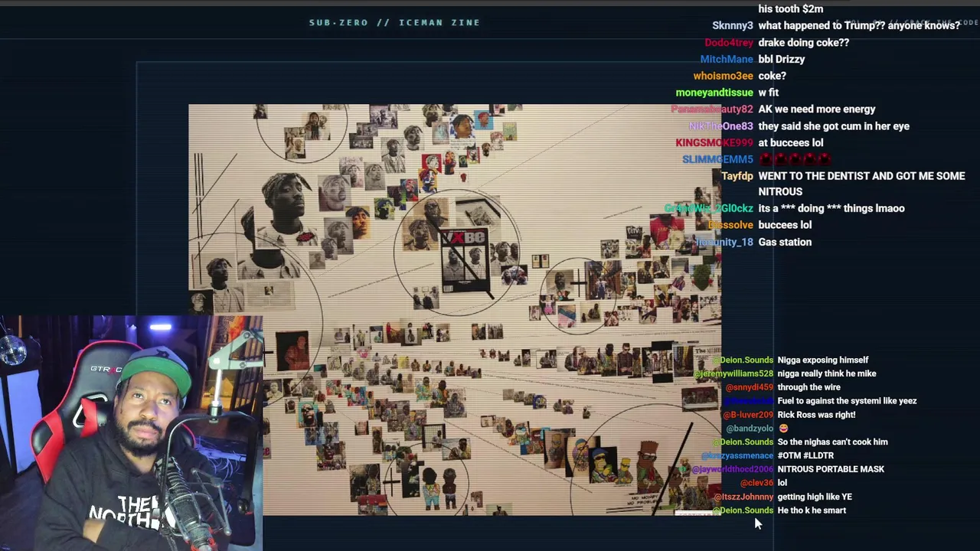Image resolution: width=980 pixels, height=551 pixels.
Task: Click the black album cover in the central circle
Action: pyautogui.click(x=465, y=260)
